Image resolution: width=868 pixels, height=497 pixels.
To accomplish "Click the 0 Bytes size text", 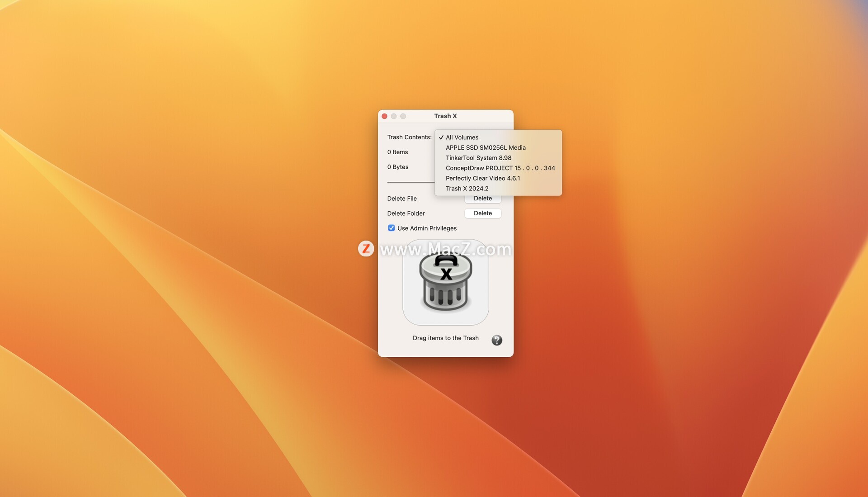I will click(x=398, y=167).
